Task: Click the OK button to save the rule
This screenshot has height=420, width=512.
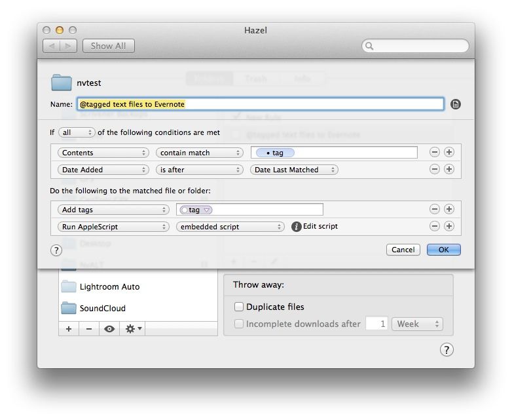Action: tap(443, 250)
